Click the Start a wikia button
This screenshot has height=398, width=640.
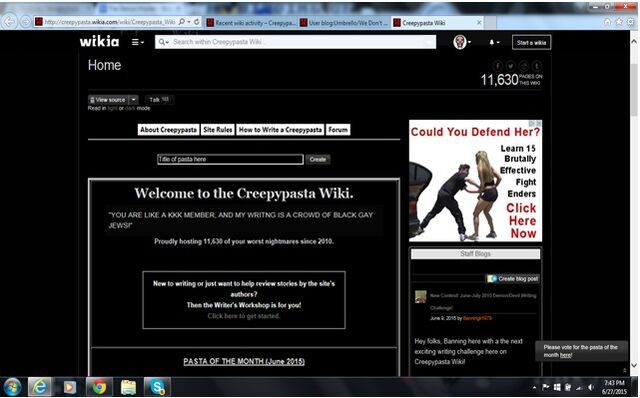531,42
